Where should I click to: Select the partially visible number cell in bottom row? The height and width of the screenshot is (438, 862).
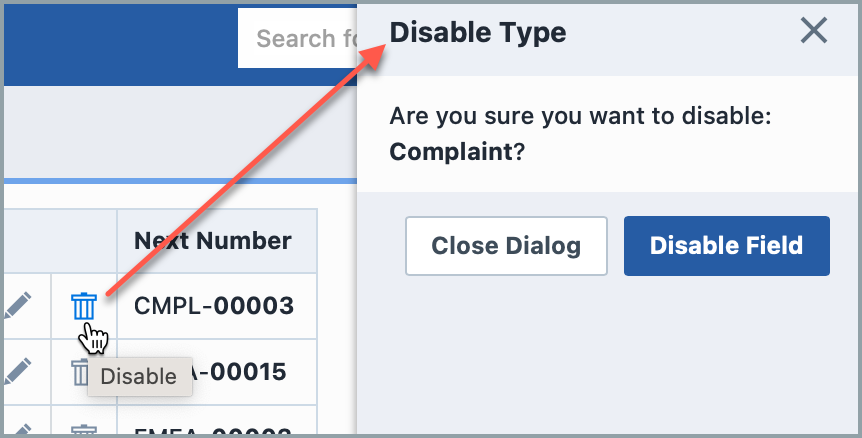[x=214, y=431]
